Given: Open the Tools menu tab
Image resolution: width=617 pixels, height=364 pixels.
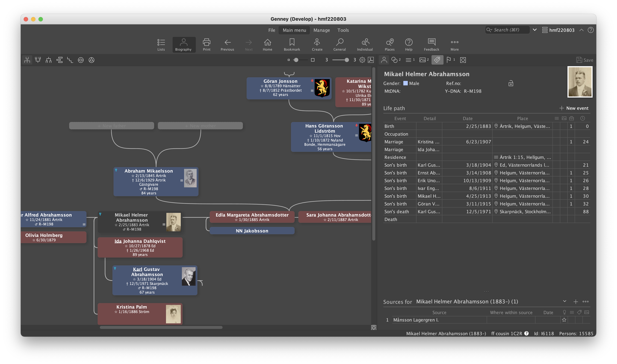Looking at the screenshot, I should pos(343,30).
